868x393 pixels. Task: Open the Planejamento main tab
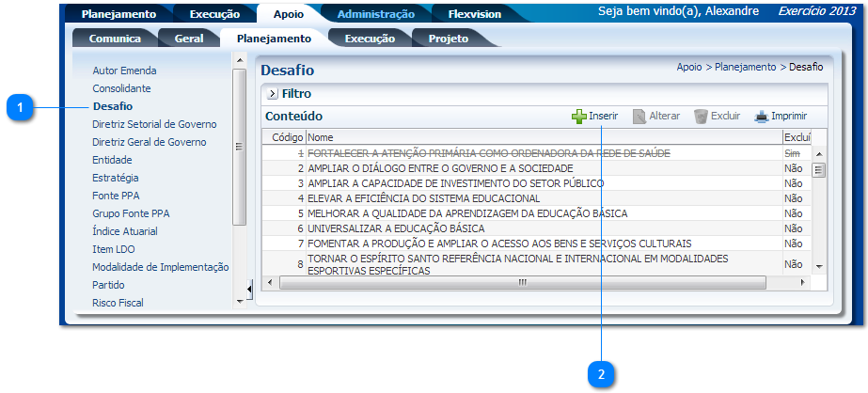pos(119,14)
